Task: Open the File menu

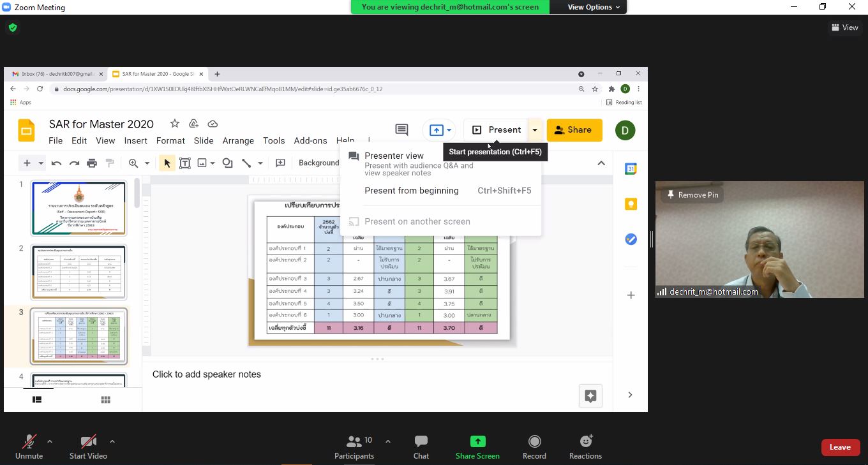Action: [x=56, y=140]
